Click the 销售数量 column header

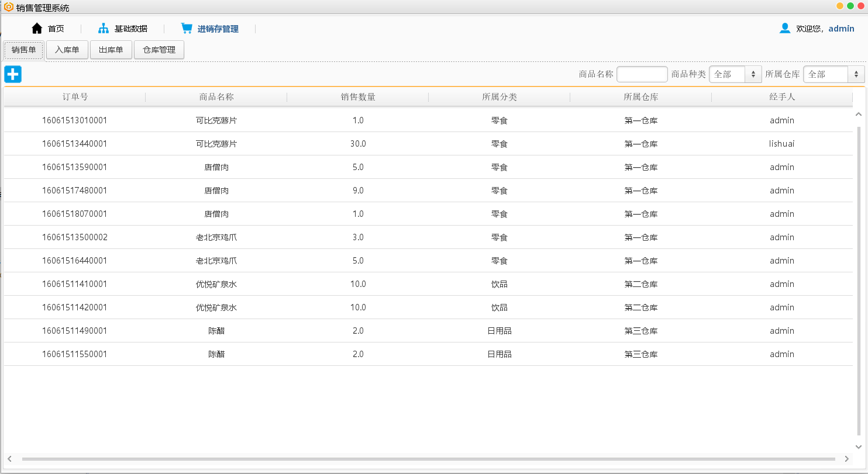point(358,97)
